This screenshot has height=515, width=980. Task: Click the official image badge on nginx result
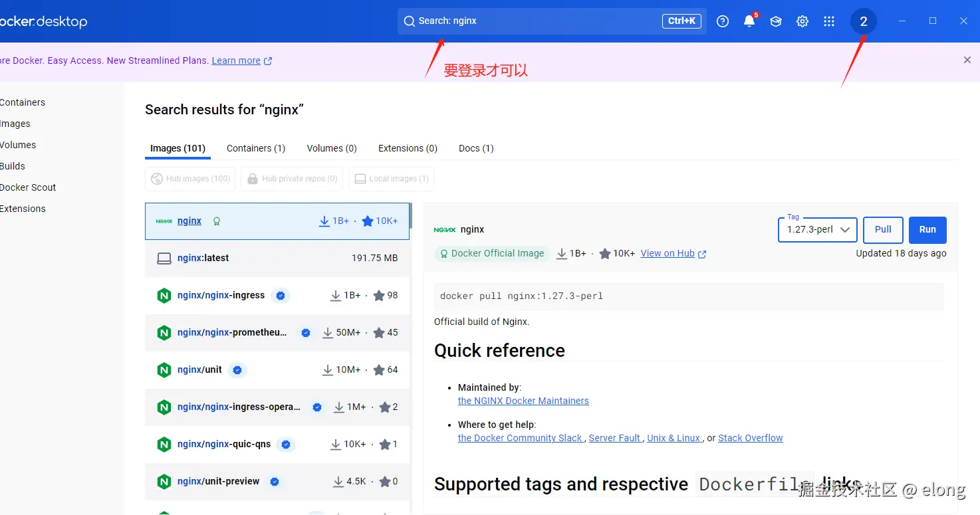coord(216,221)
